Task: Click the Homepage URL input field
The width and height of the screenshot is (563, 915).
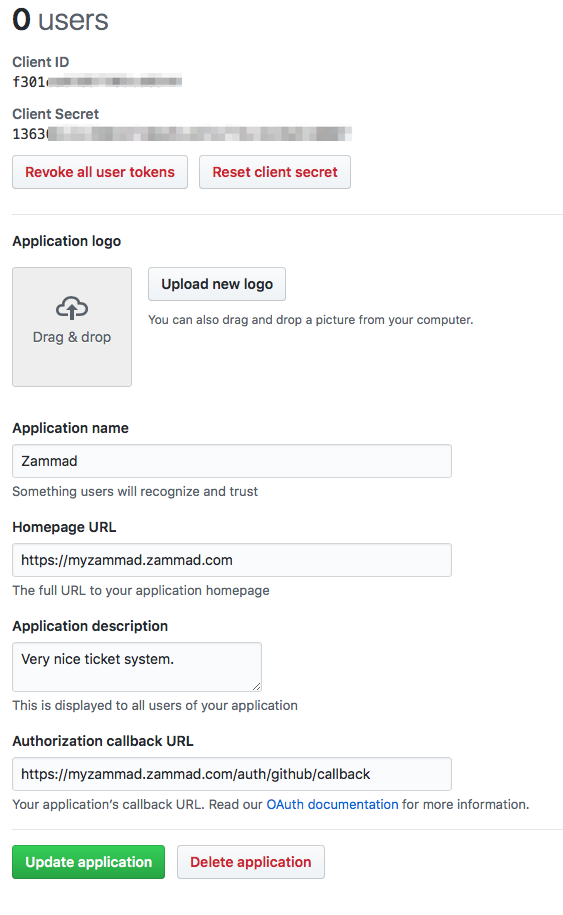Action: (232, 560)
